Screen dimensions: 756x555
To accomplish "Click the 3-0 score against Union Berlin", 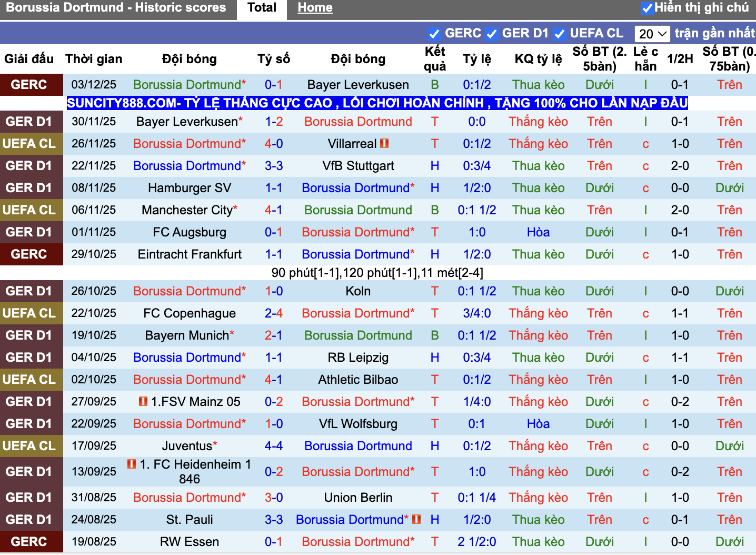I will tap(274, 498).
